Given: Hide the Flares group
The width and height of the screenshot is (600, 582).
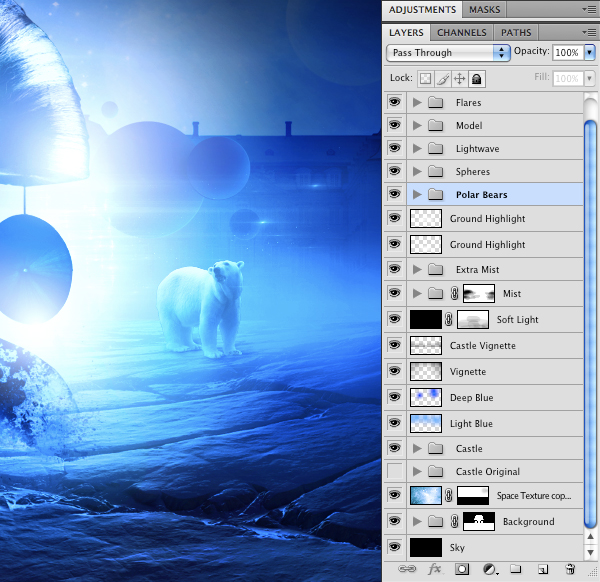Looking at the screenshot, I should pos(395,102).
